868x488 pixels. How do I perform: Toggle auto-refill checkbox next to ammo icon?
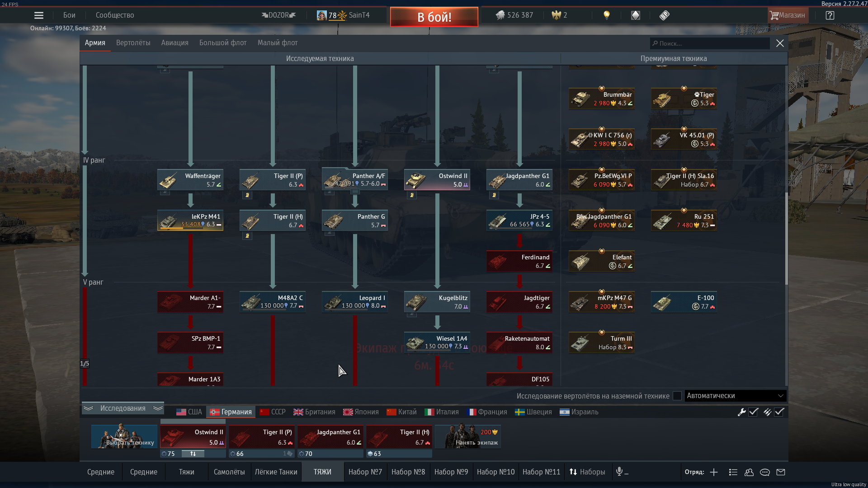point(779,412)
